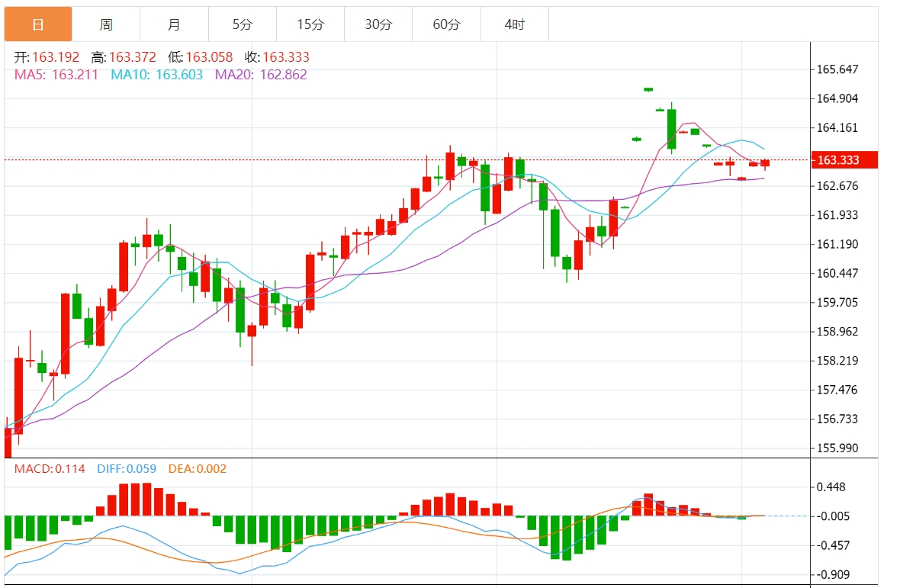Click the 收: 163.333 close value

[x=277, y=57]
